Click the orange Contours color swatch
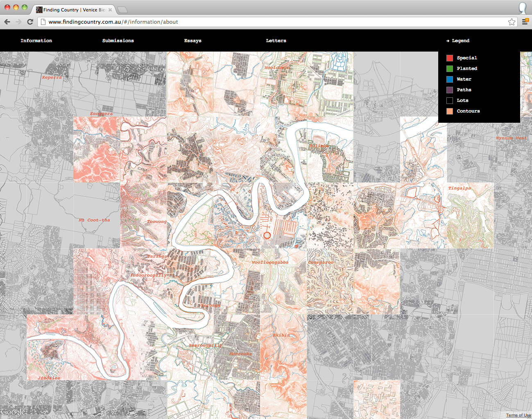The width and height of the screenshot is (532, 419). (450, 111)
